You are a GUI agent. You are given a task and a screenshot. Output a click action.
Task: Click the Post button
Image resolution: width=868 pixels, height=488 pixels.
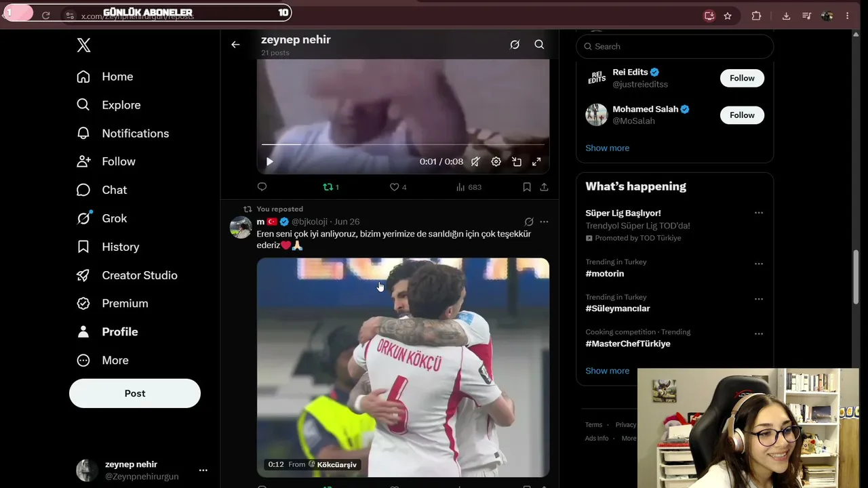click(x=135, y=393)
